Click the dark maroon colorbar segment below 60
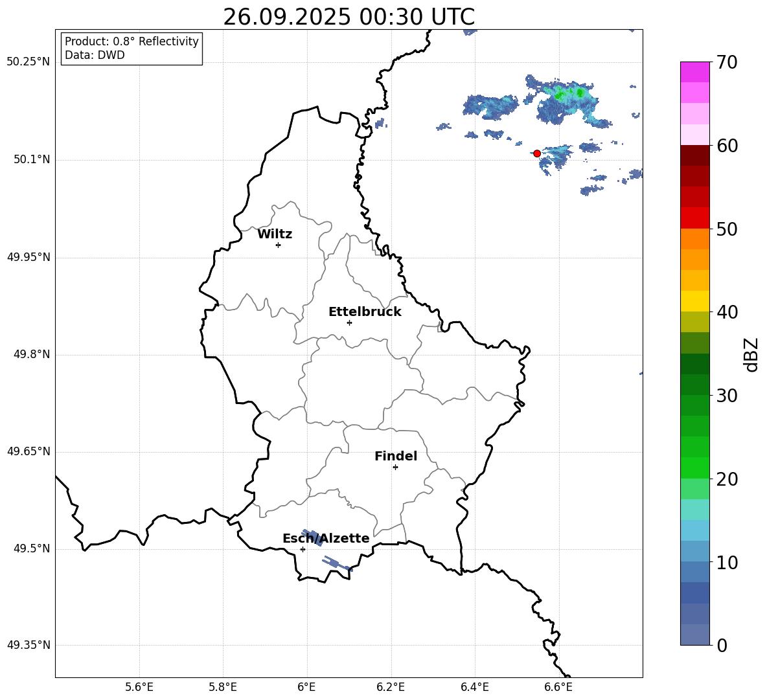 [694, 155]
